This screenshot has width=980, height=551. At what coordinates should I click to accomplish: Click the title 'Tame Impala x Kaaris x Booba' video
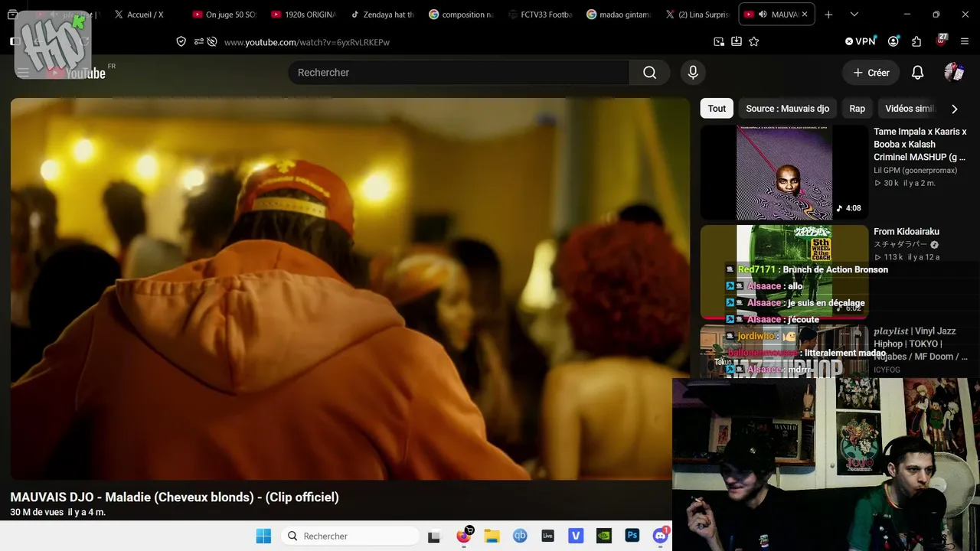(x=920, y=145)
